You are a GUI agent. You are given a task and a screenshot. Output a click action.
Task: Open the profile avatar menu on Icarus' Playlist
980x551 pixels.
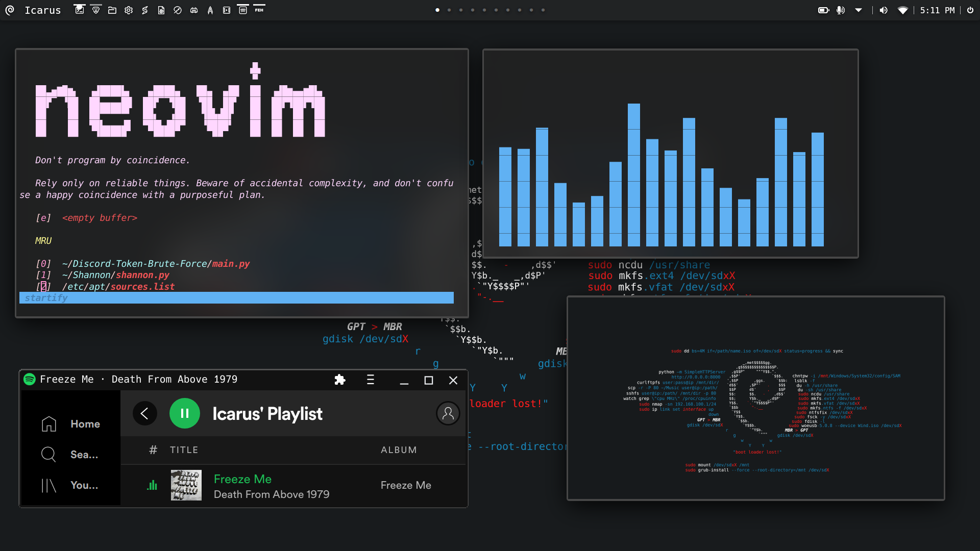(448, 413)
